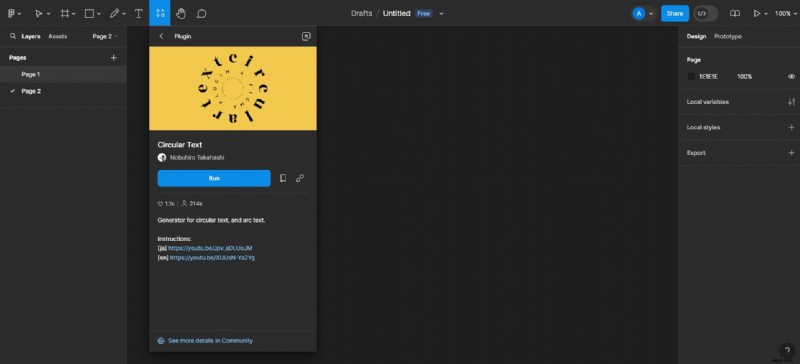
Task: Run the Circular Text plugin
Action: click(x=214, y=178)
